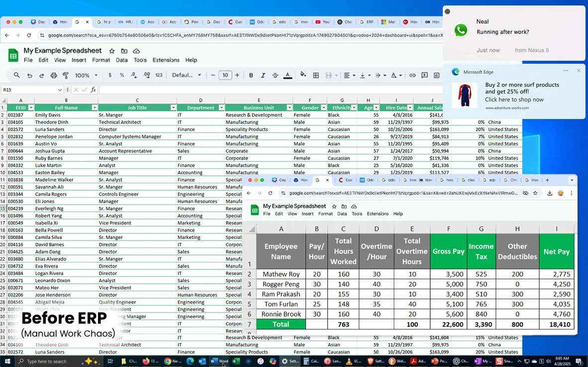Open the font Default dropdown
This screenshot has height=367, width=588.
pos(187,75)
